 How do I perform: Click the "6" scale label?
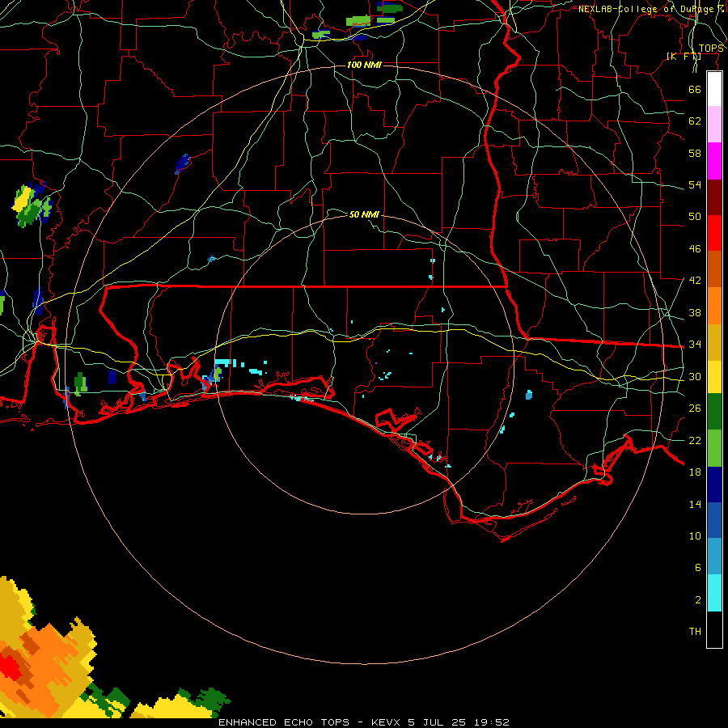(698, 567)
